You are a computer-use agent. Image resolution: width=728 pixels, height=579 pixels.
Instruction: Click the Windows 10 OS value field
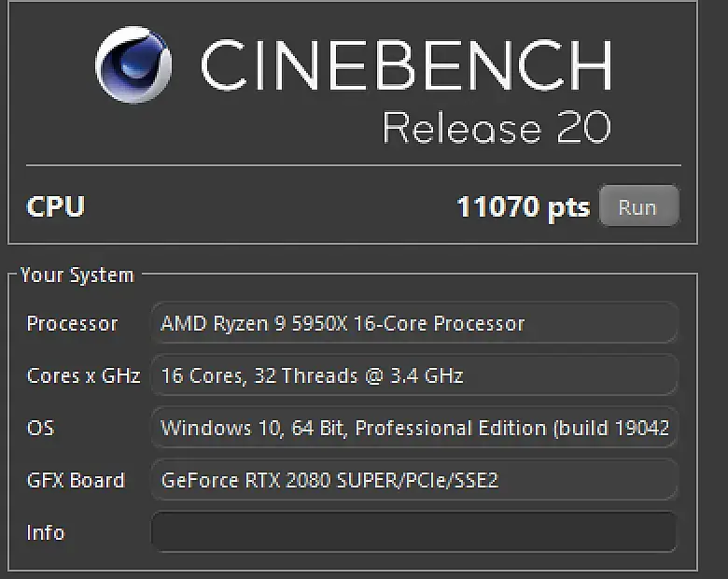(413, 428)
